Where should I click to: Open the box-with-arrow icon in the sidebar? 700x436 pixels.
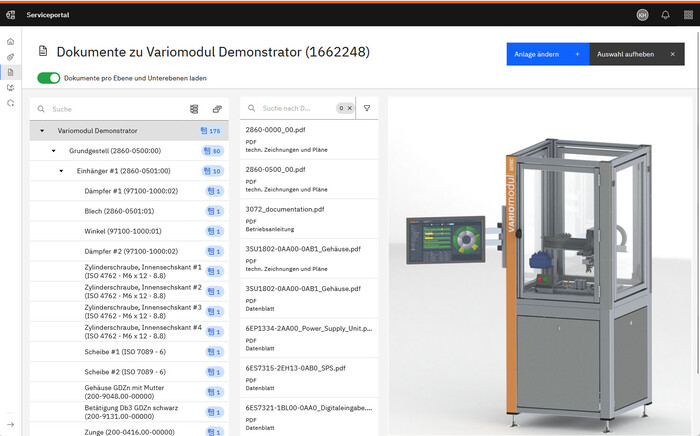(11, 87)
